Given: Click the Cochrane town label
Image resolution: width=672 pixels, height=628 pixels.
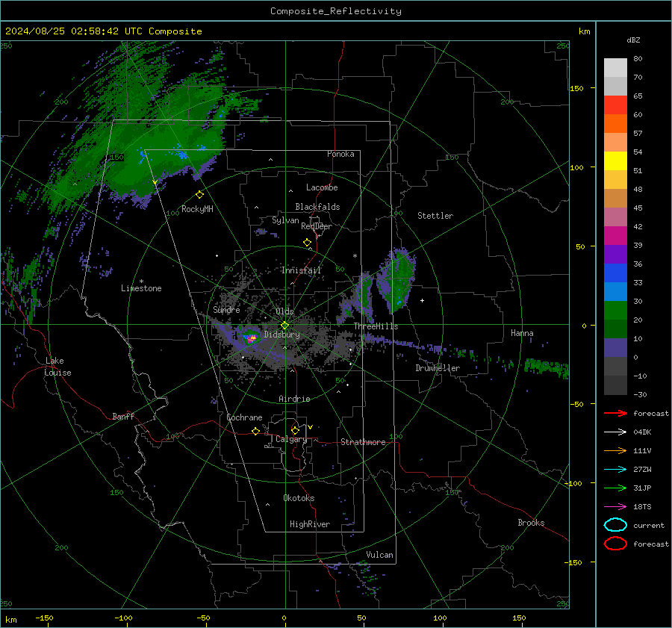Looking at the screenshot, I should (244, 417).
